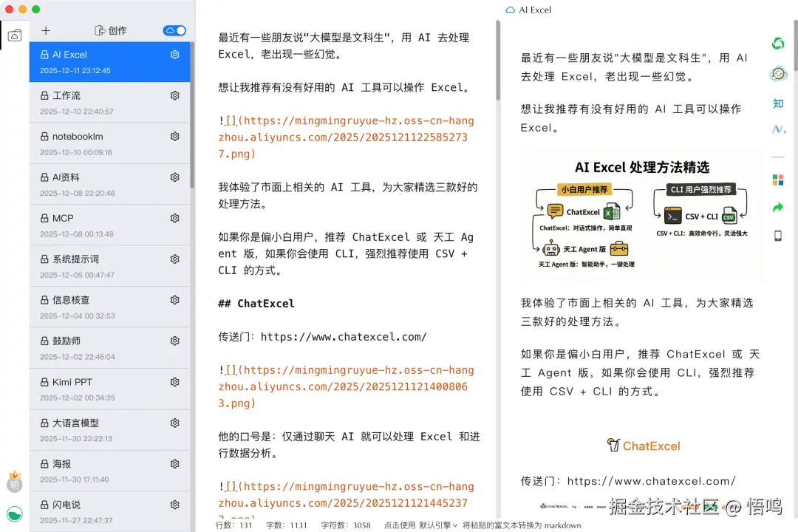The image size is (798, 532).
Task: Open settings gear on MCP conversation
Action: click(x=174, y=218)
